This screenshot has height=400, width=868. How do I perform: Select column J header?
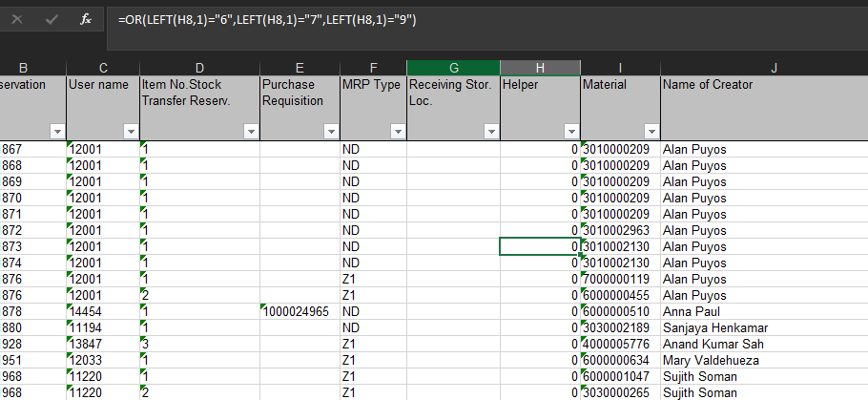click(764, 68)
